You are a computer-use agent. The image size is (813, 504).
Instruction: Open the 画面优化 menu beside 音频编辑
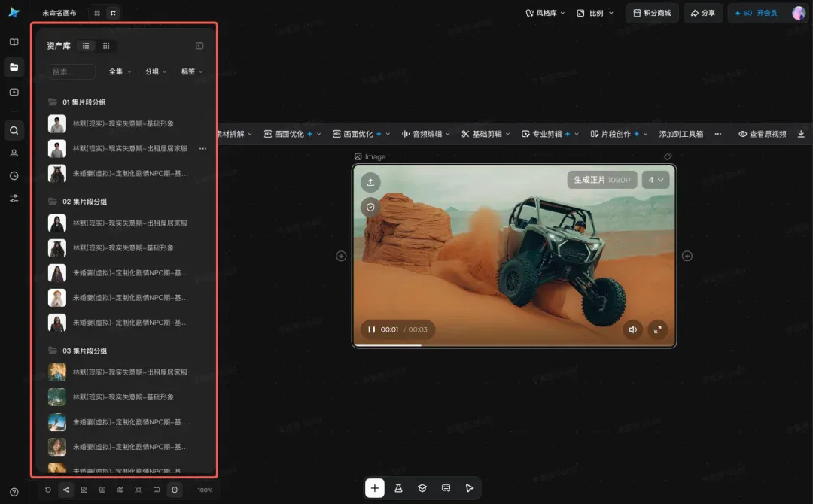point(361,134)
